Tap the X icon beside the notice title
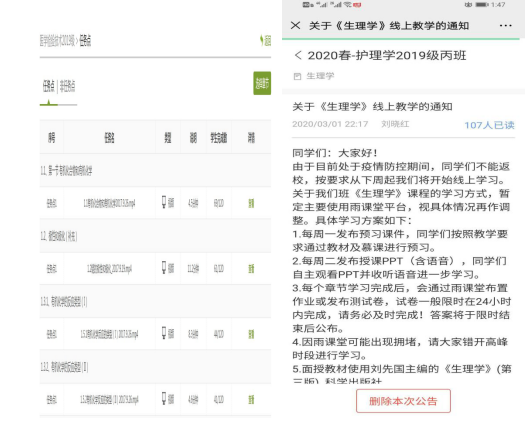This screenshot has width=529, height=422. click(x=295, y=25)
